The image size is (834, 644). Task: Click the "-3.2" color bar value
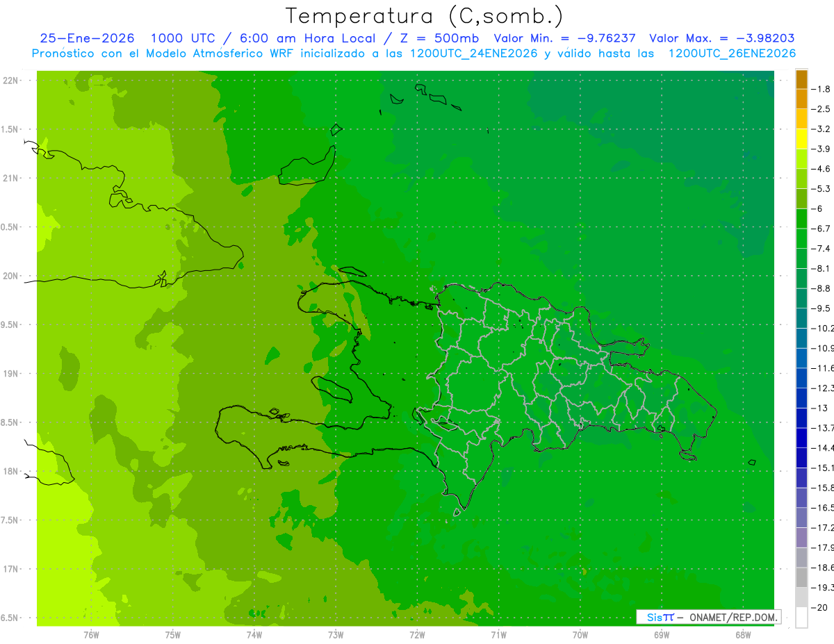(x=821, y=129)
